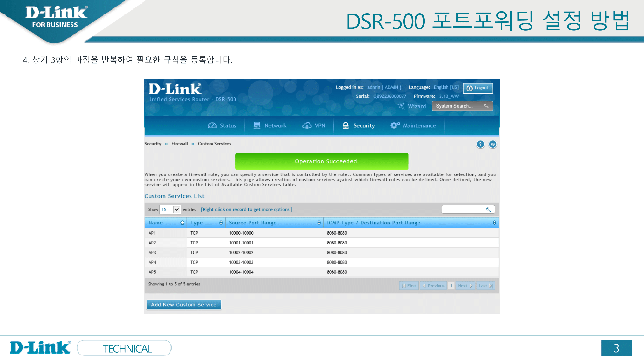Screen dimensions: 644x362
Task: Select the AP5 row
Action: [321, 272]
